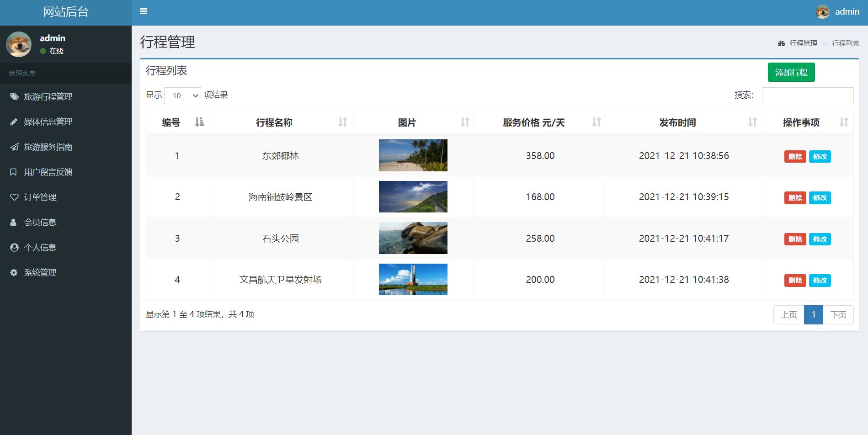The image size is (868, 435).
Task: Open the 东郊椰林 beach thumbnail
Action: 413,155
